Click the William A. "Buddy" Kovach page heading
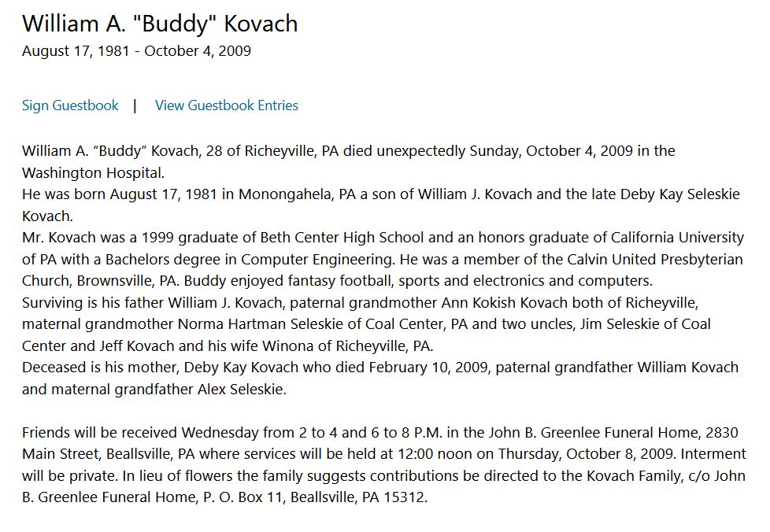Viewport: 770px width, 532px height. [160, 24]
